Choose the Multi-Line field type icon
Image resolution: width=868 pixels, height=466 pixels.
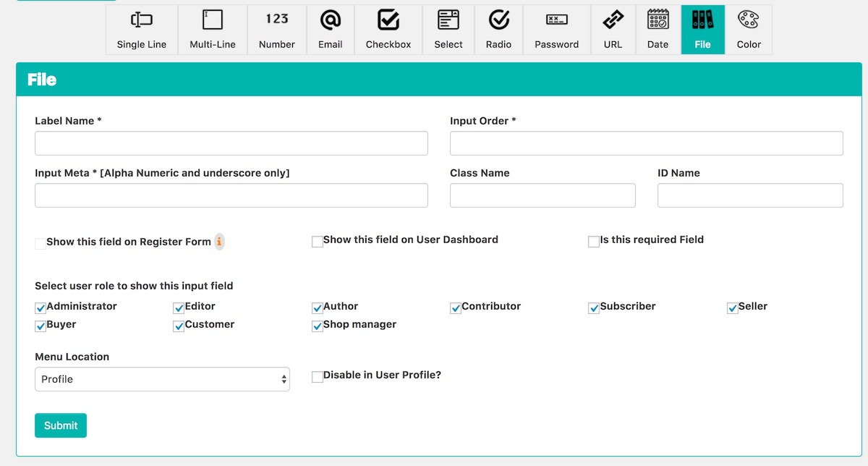212,20
